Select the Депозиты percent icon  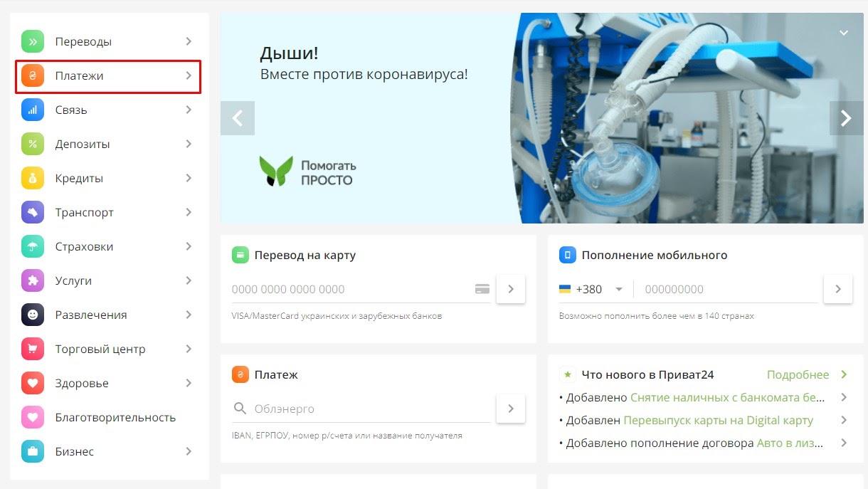click(x=33, y=144)
